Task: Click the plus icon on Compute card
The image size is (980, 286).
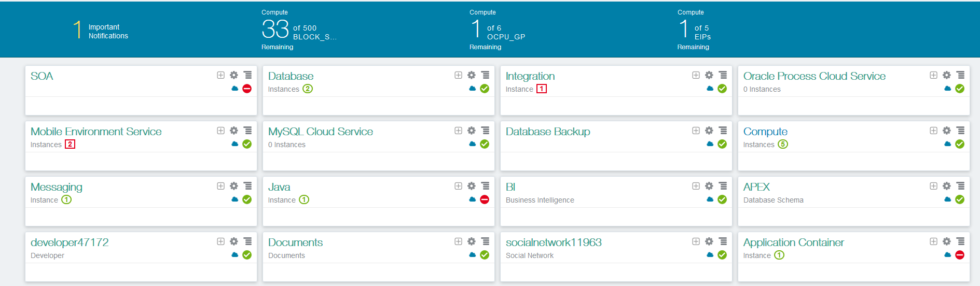Action: coord(934,131)
